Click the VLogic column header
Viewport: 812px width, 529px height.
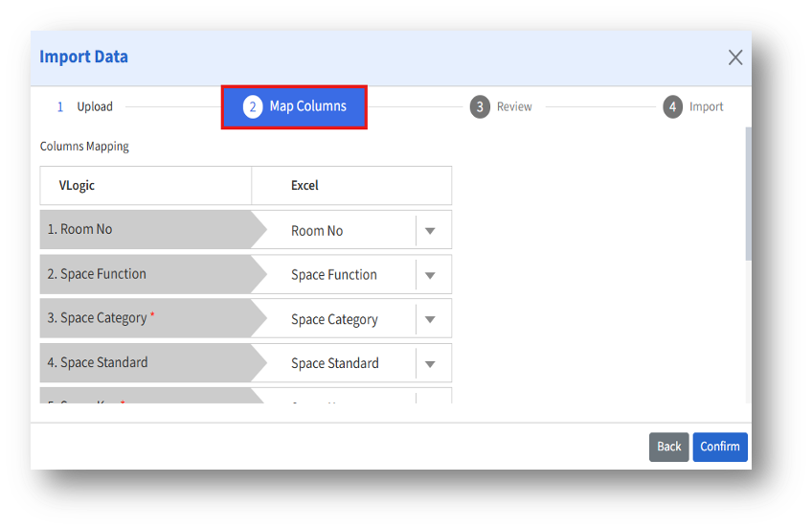(77, 186)
